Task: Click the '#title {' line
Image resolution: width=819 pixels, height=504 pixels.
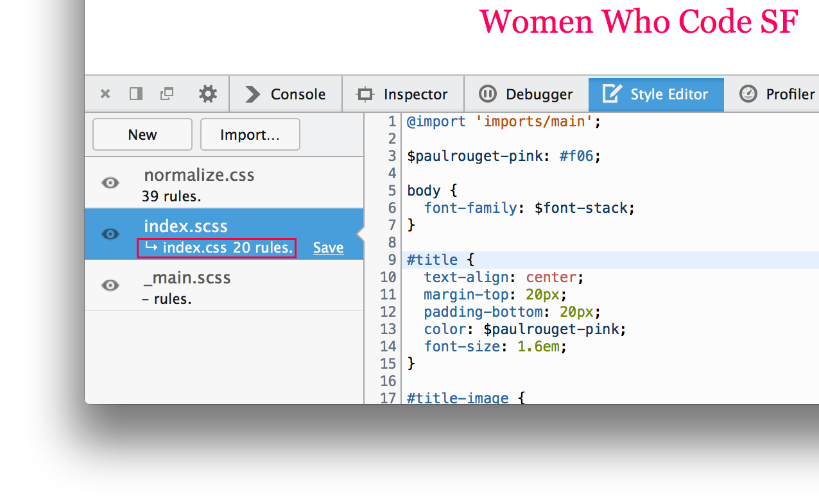Action: pyautogui.click(x=441, y=260)
